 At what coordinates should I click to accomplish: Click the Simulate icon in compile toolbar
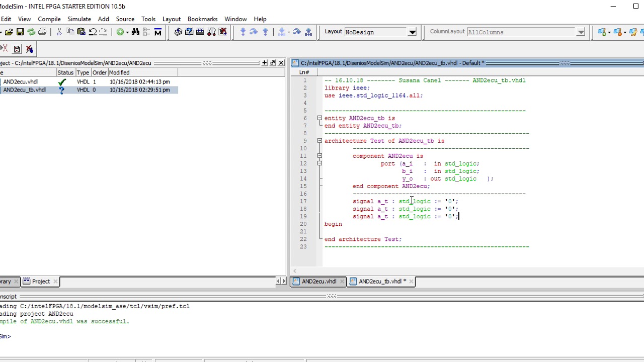pos(211,32)
